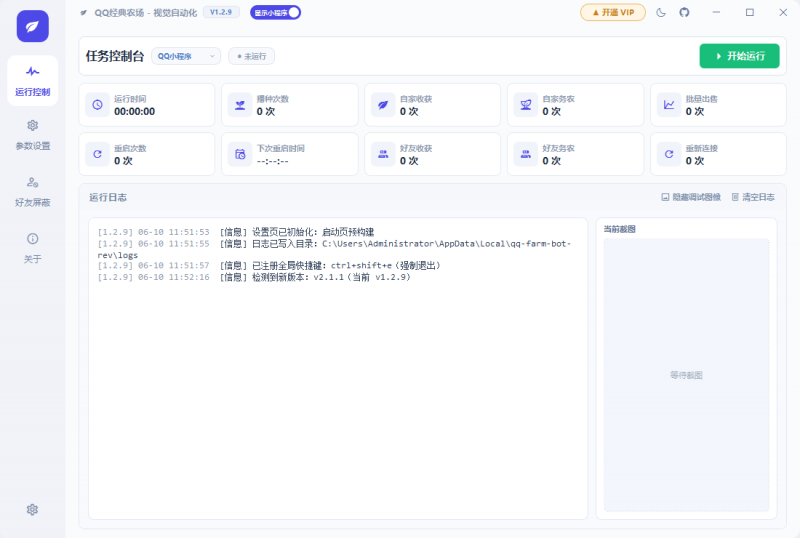800x538 pixels.
Task: Click the QQ经典农场 - 视觉自动化 window title
Action: (145, 13)
